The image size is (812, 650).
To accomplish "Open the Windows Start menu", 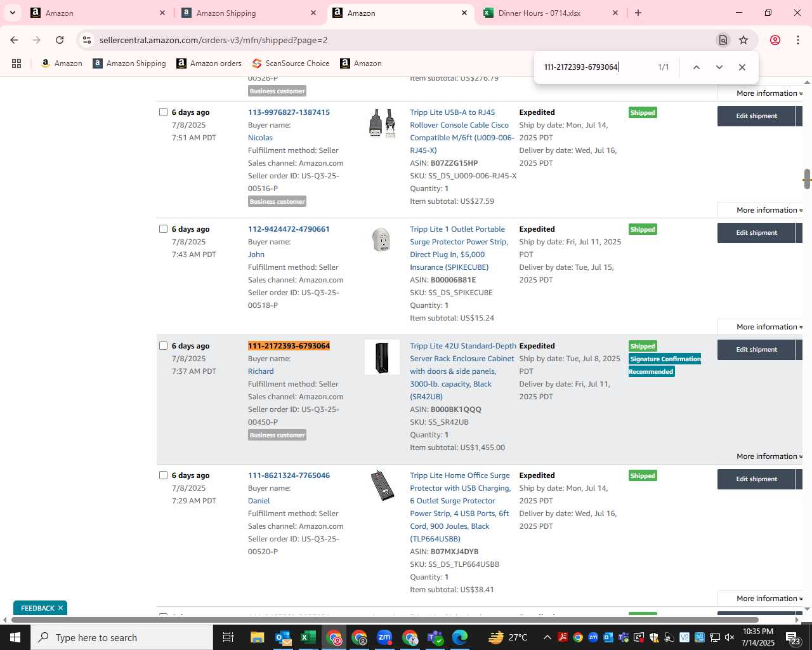I will tap(15, 637).
